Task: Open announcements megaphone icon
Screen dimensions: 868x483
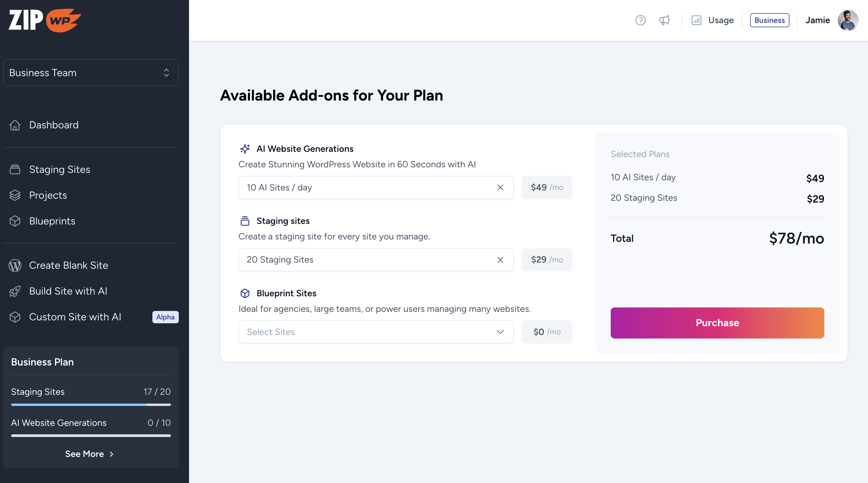Action: click(664, 20)
